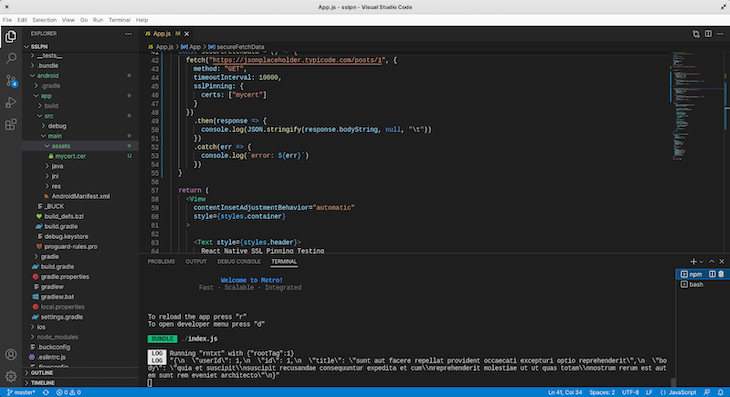Open the Terminal menu

pos(119,20)
